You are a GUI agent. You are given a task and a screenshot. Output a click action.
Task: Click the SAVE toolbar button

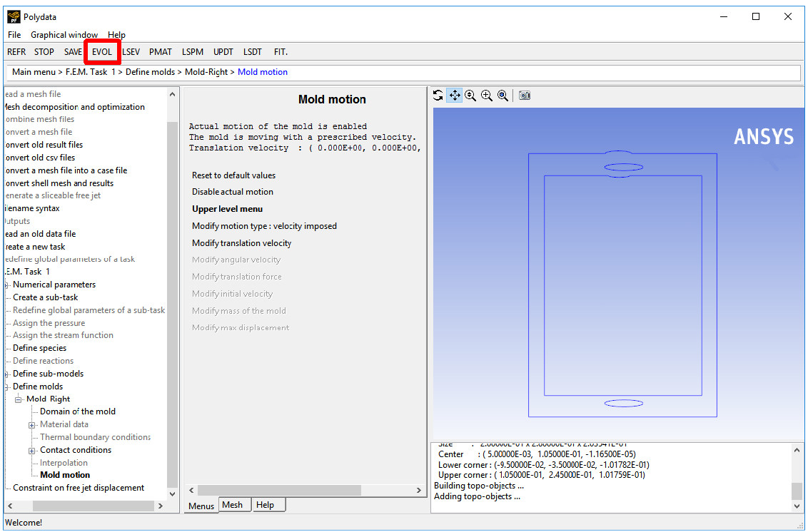tap(73, 52)
